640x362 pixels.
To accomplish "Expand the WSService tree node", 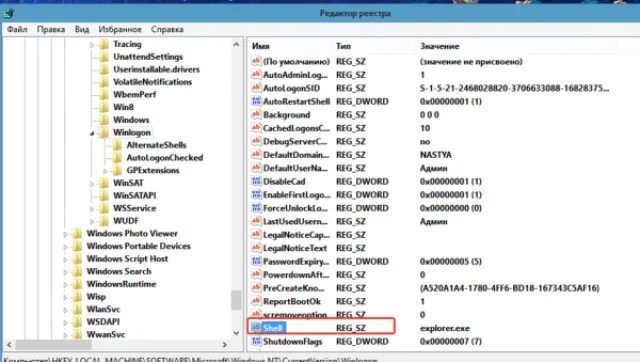I will pos(92,209).
